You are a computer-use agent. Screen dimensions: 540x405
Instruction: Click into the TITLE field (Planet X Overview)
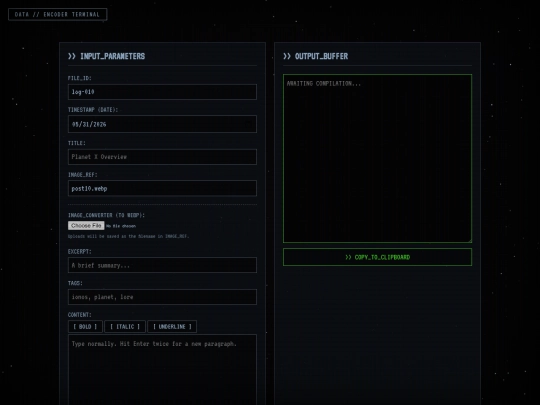[x=162, y=157]
